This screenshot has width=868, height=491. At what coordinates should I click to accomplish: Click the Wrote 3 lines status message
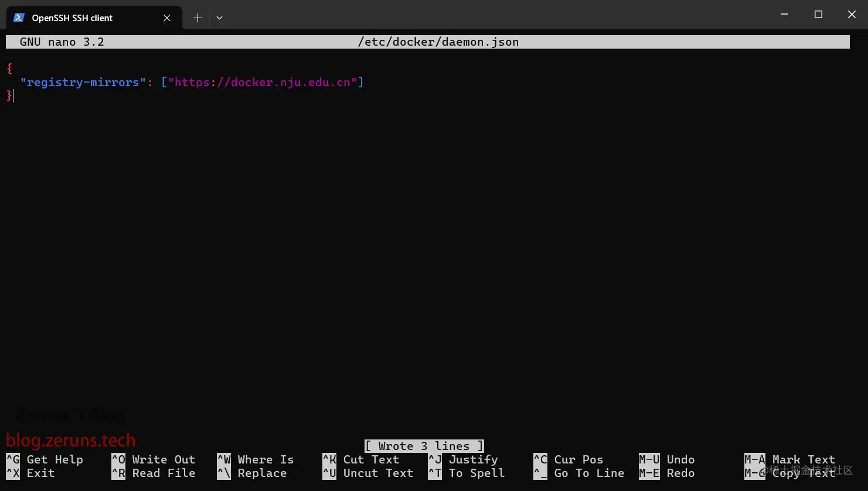coord(423,446)
